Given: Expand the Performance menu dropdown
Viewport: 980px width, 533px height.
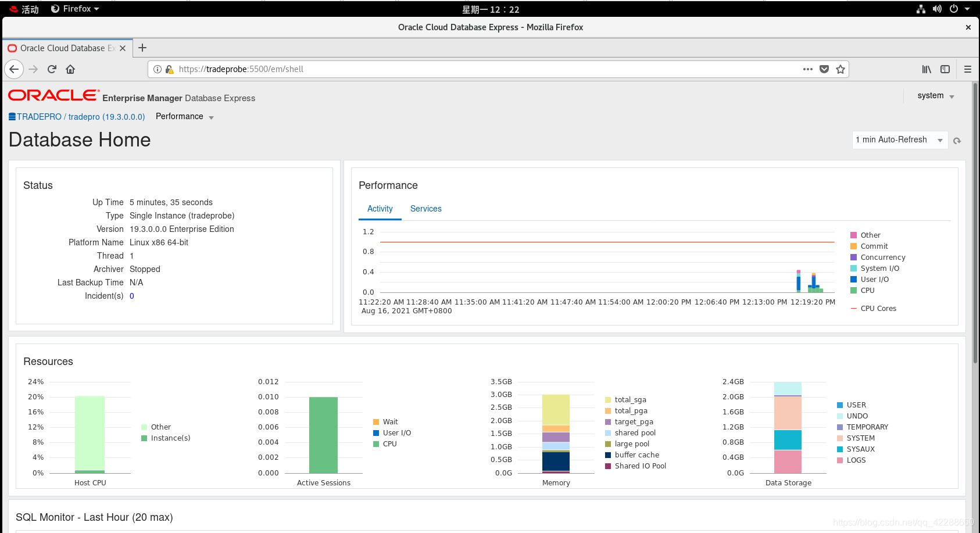Looking at the screenshot, I should tap(185, 117).
